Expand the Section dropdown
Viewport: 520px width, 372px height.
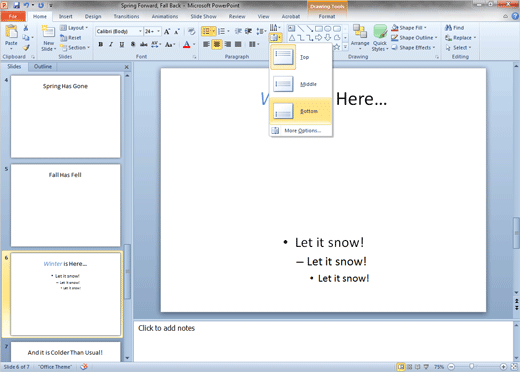(x=75, y=48)
